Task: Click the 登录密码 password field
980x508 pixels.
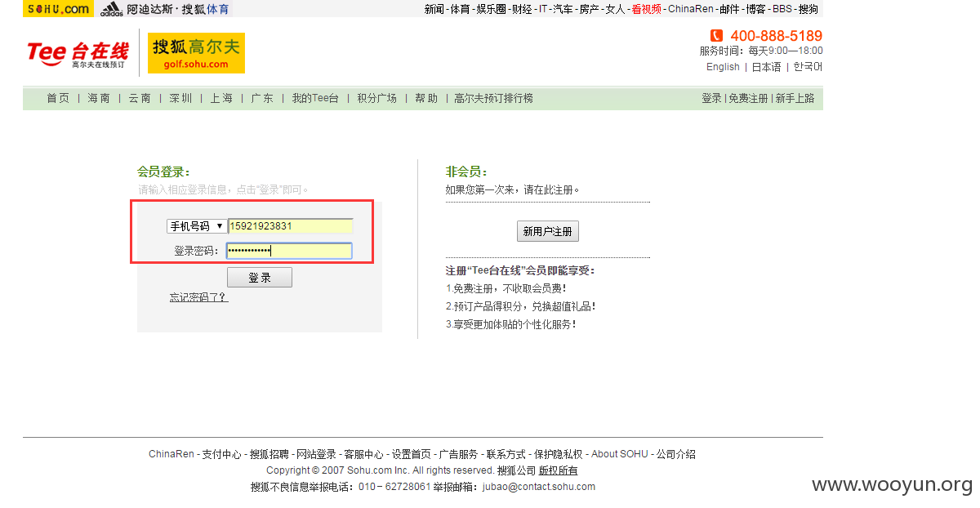Action: 289,251
